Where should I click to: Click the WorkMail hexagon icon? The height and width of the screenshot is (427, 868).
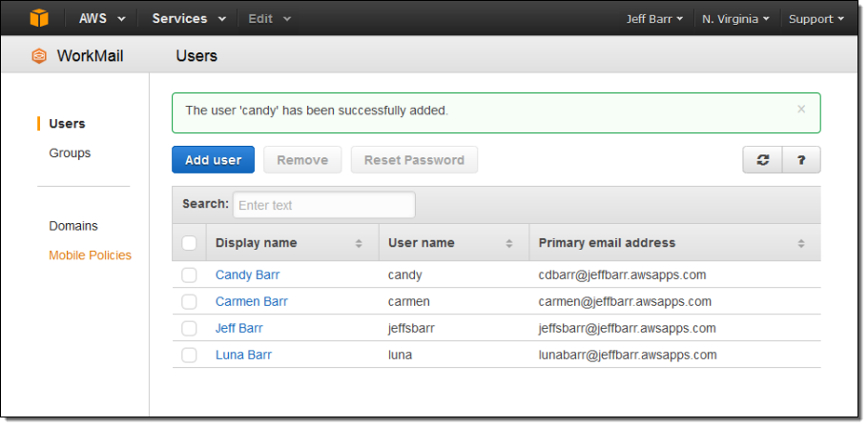click(x=39, y=55)
